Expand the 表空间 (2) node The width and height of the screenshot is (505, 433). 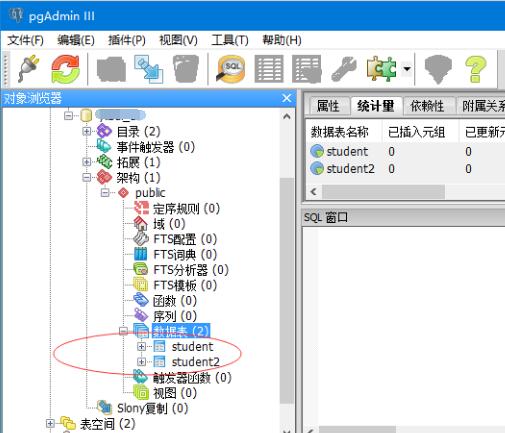click(x=50, y=423)
